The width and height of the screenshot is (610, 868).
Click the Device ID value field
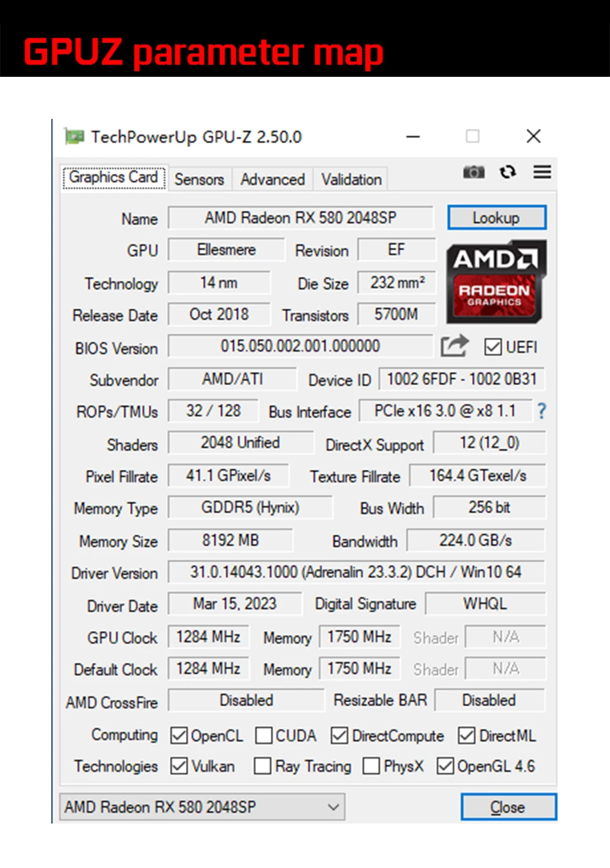point(462,379)
